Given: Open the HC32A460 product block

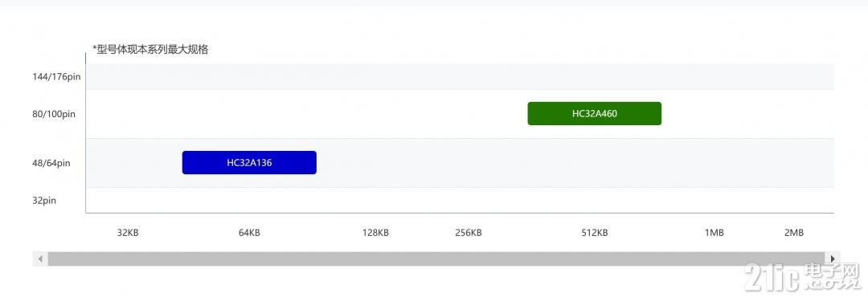Looking at the screenshot, I should click(x=595, y=114).
